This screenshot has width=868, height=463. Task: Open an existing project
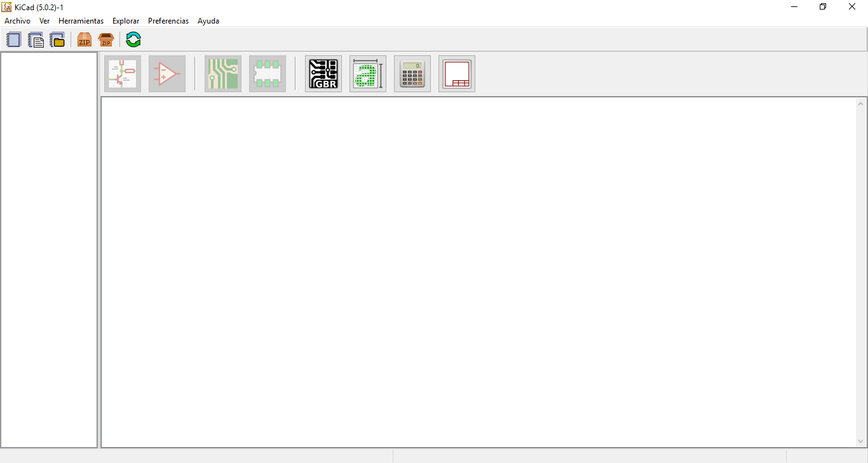click(57, 40)
